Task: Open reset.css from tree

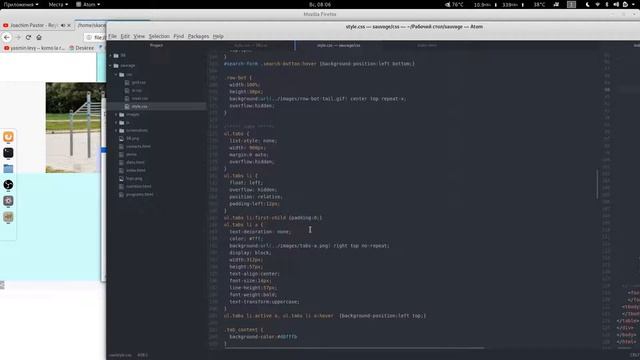Action: (140, 98)
